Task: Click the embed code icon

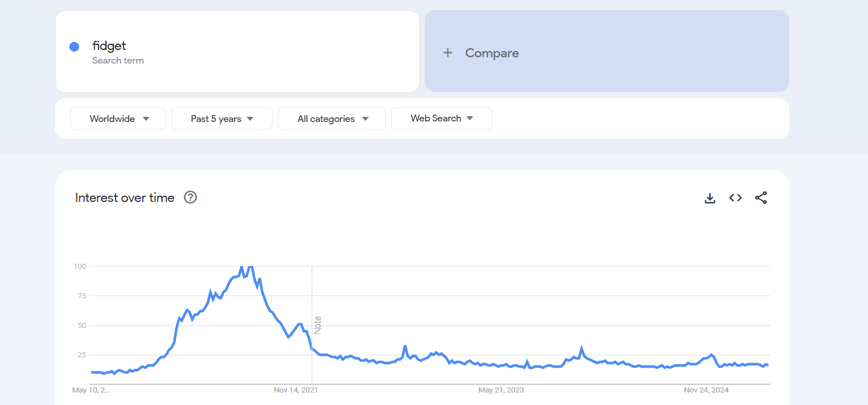Action: (x=735, y=198)
